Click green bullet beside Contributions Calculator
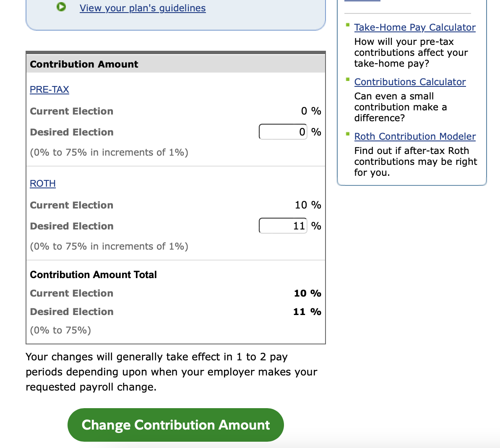This screenshot has height=448, width=500. pyautogui.click(x=347, y=79)
